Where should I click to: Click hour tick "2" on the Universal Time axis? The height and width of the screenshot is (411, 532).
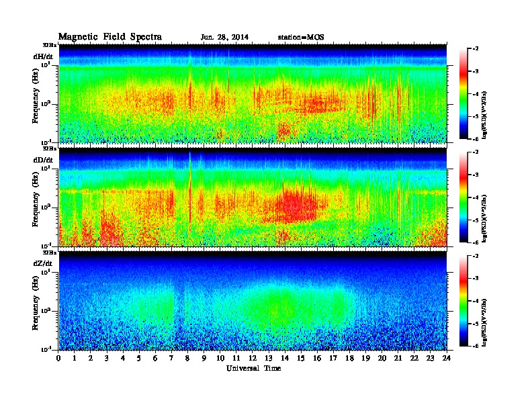(x=91, y=359)
